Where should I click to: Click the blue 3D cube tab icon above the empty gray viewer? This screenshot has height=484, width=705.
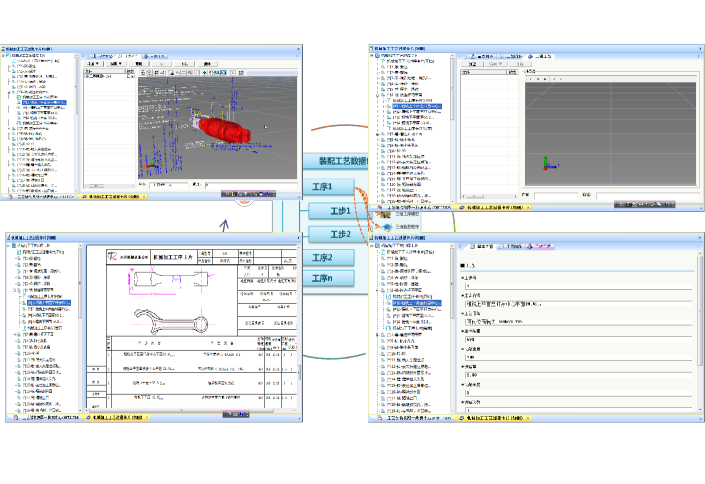point(530,57)
